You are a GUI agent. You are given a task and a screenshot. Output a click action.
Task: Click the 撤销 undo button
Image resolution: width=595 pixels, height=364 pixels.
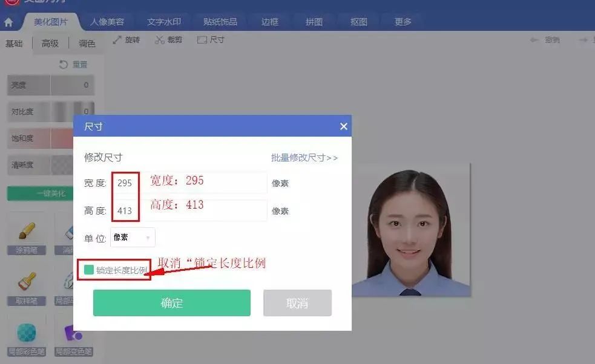tap(545, 40)
